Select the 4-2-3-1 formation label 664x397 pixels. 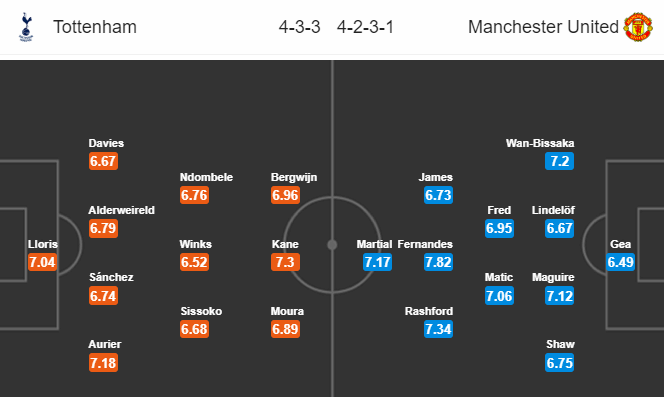pos(365,27)
